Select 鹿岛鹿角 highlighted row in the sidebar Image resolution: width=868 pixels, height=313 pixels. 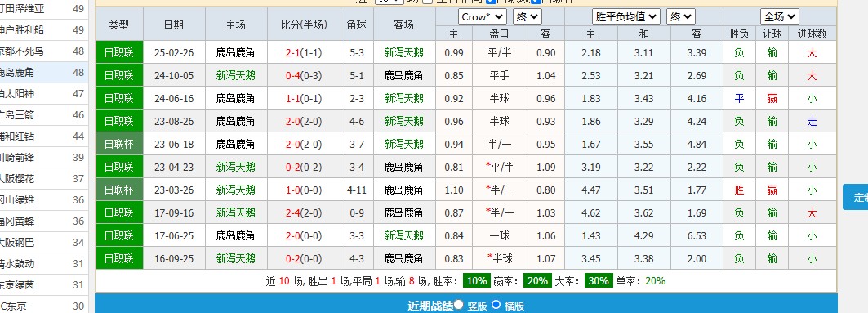pos(44,73)
